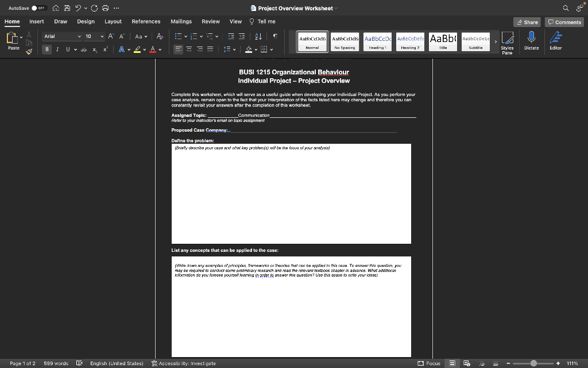Go to the Layout tab
The image size is (588, 368).
point(113,21)
